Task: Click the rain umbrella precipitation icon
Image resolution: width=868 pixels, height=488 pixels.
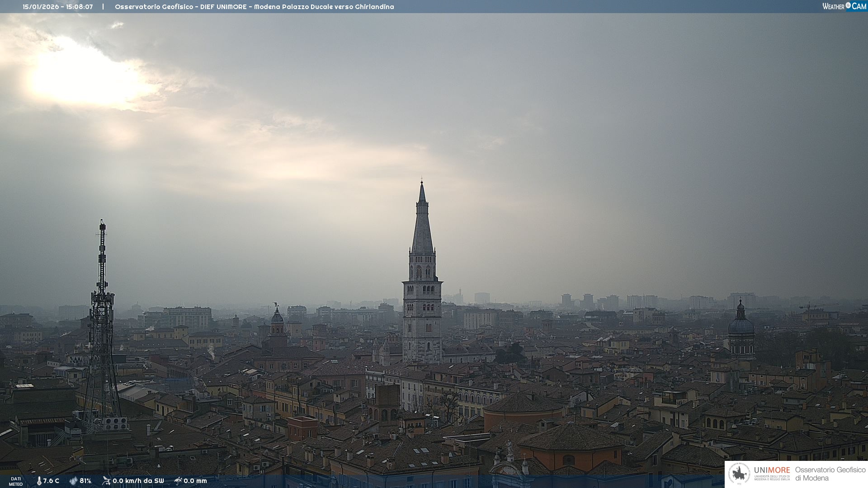Action: click(x=178, y=481)
